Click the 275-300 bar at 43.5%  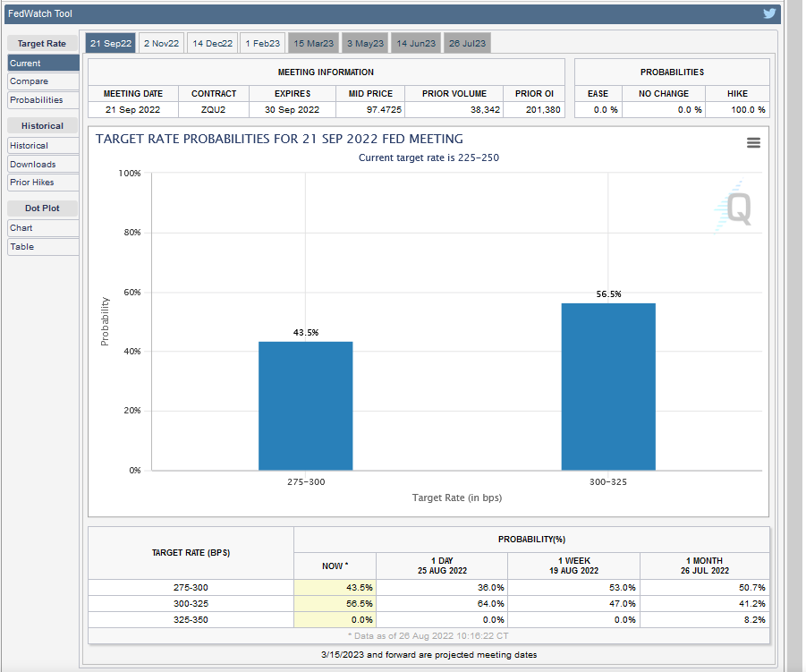click(305, 405)
